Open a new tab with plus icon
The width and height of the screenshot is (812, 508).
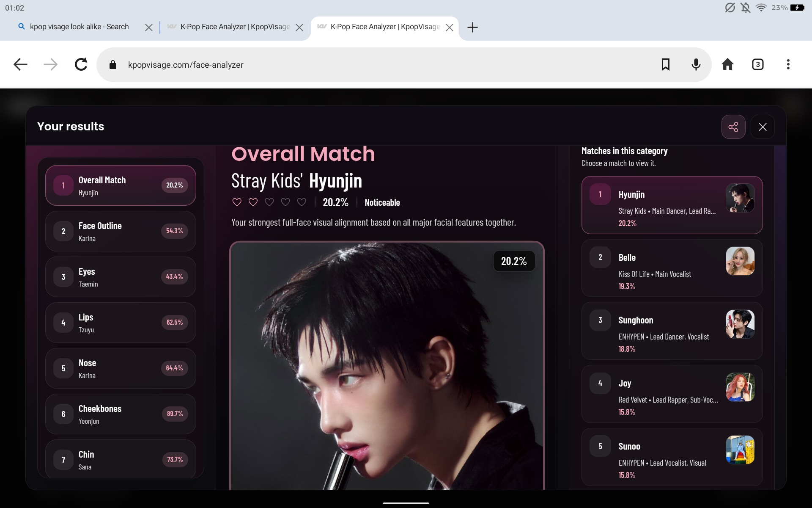[x=472, y=27]
